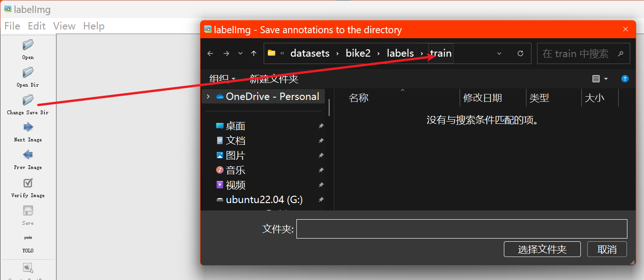Open the view mode dropdown
This screenshot has width=644, height=280.
tap(599, 78)
